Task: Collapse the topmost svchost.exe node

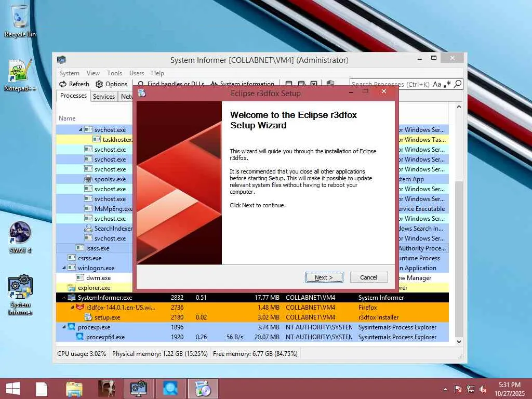Action: click(81, 129)
